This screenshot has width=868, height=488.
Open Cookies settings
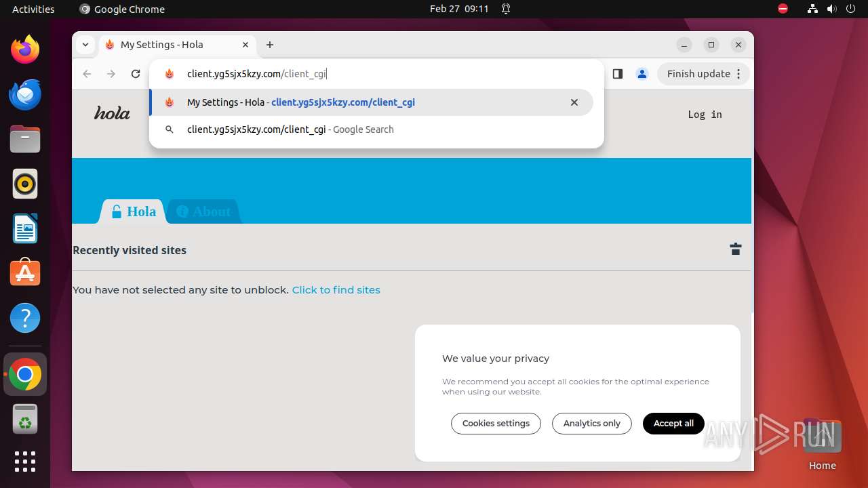pyautogui.click(x=496, y=424)
